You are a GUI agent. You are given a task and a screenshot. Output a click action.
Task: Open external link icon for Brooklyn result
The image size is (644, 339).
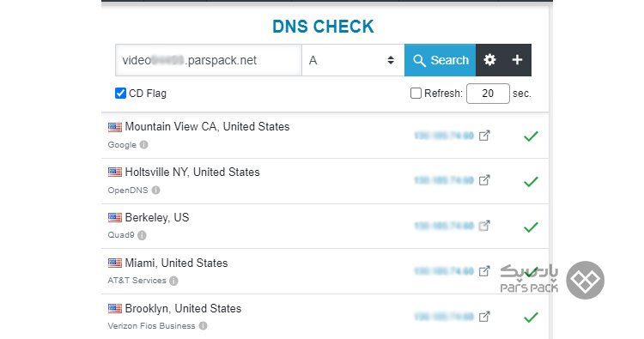(x=484, y=317)
